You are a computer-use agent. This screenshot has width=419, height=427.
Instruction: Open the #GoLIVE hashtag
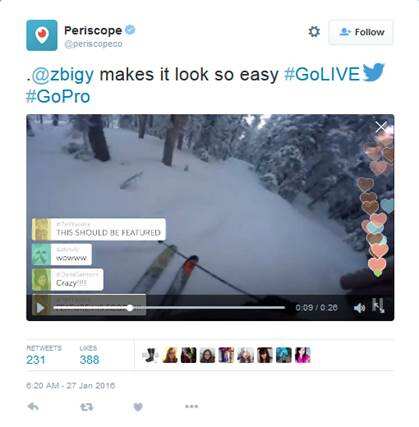(x=322, y=74)
